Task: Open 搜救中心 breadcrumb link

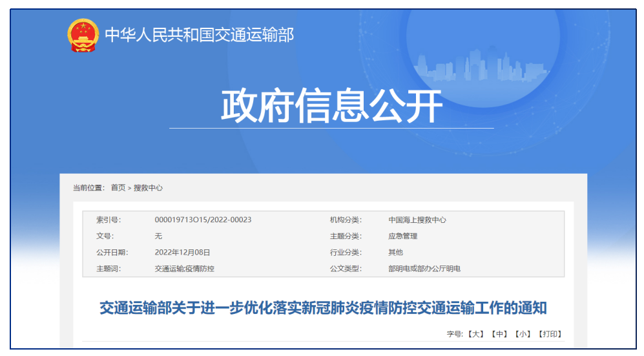Action: click(148, 188)
